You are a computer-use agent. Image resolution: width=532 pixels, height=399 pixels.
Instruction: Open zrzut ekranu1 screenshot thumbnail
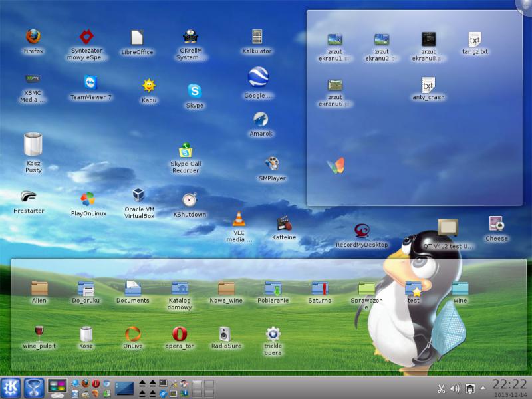[x=335, y=40]
